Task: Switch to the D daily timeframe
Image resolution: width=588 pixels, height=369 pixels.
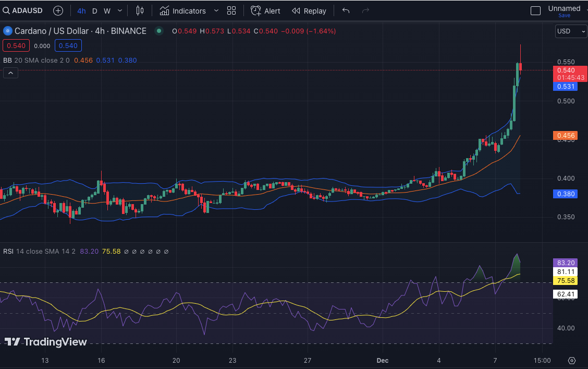Action: tap(94, 10)
